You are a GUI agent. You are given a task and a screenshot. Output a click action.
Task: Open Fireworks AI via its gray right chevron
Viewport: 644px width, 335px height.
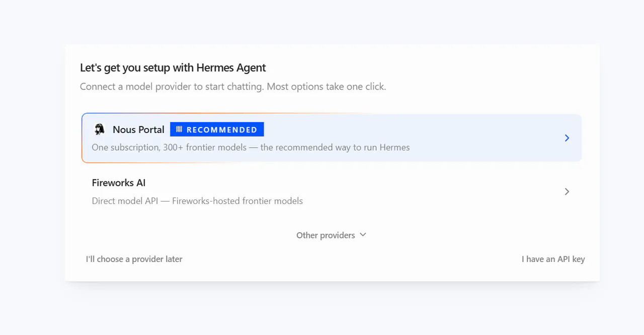point(567,191)
